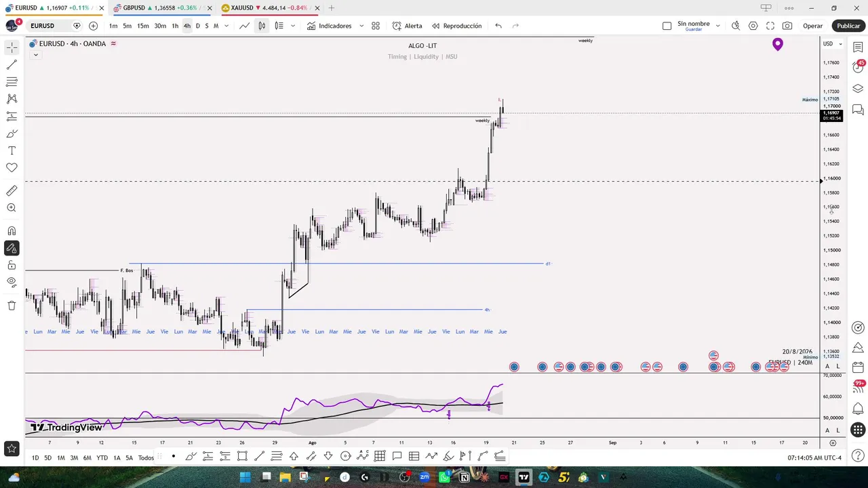
Task: Open WhatsApp from the Windows taskbar
Action: click(x=445, y=477)
